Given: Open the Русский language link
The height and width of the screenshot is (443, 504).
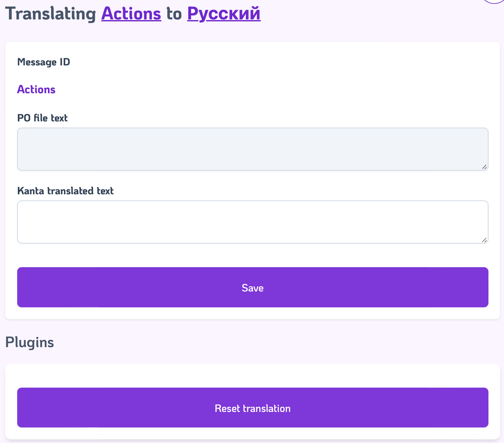Looking at the screenshot, I should 223,13.
